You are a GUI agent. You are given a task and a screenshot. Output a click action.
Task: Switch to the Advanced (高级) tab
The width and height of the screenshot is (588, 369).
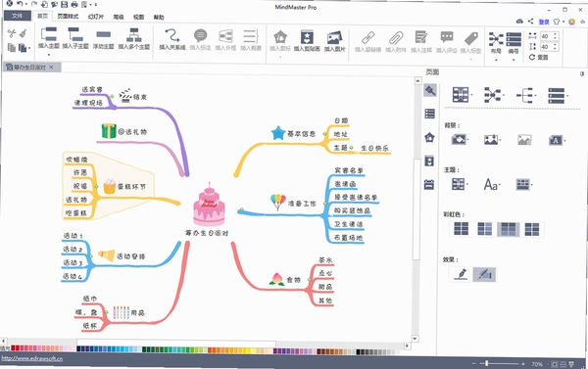(x=119, y=17)
